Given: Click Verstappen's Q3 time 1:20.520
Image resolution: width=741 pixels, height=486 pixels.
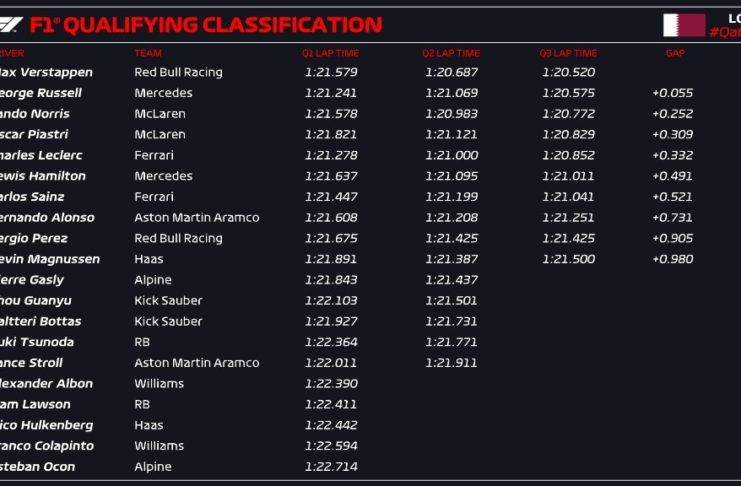Looking at the screenshot, I should (568, 73).
